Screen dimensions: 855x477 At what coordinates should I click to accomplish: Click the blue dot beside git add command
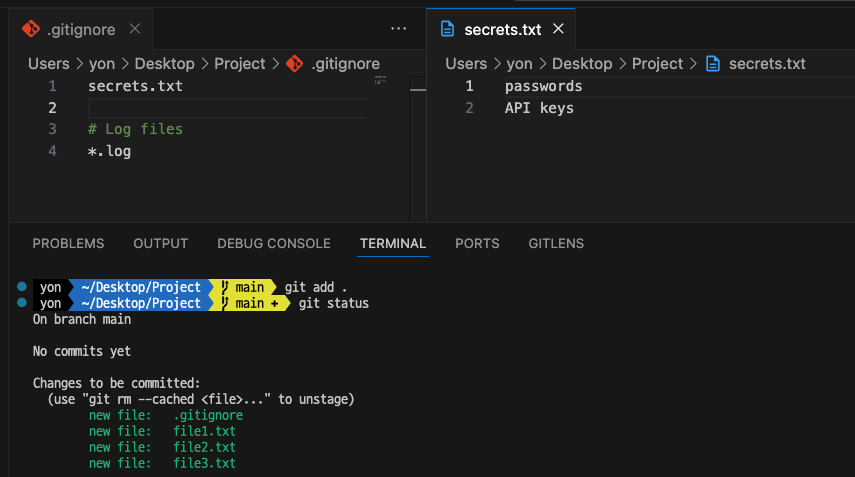click(22, 287)
